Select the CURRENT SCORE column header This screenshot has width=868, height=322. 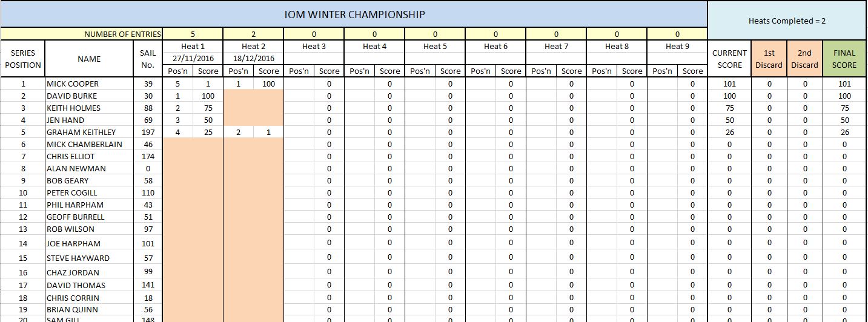pos(729,59)
